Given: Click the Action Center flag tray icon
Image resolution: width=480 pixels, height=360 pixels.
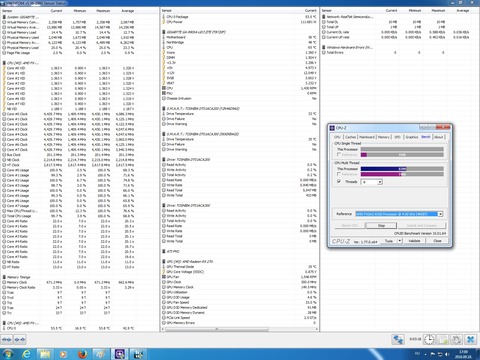Looking at the screenshot, I should tap(433, 354).
